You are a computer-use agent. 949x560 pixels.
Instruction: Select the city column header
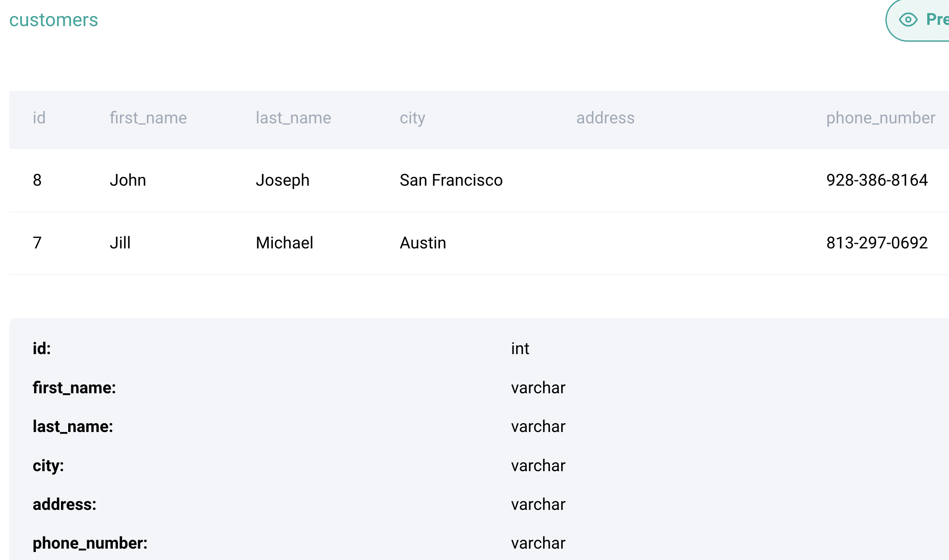coord(412,118)
